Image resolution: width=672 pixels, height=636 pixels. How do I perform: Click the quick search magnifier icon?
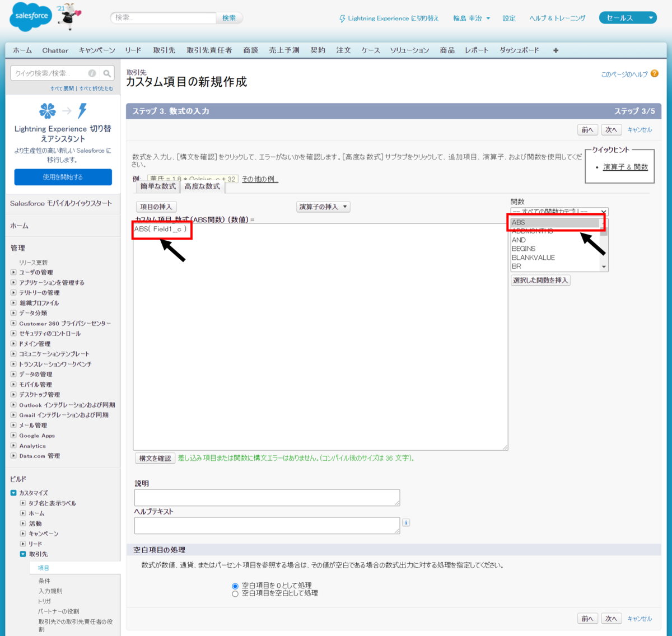point(107,73)
